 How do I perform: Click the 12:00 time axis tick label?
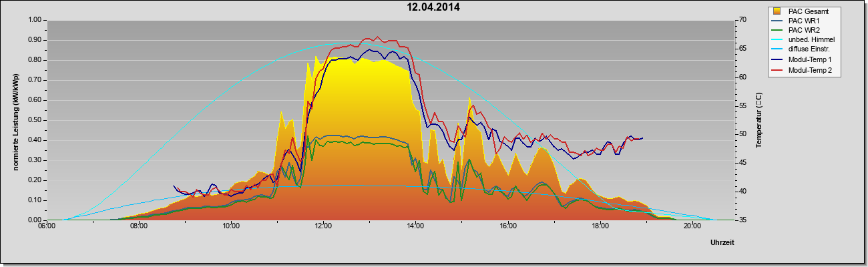[x=322, y=226]
